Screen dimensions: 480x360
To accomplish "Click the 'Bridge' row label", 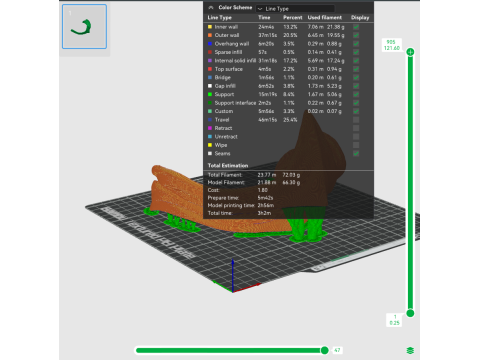I will click(x=223, y=77).
